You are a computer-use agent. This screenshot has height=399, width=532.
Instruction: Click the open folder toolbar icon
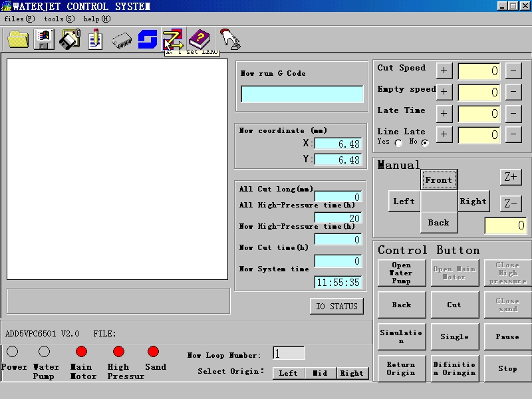click(x=18, y=39)
